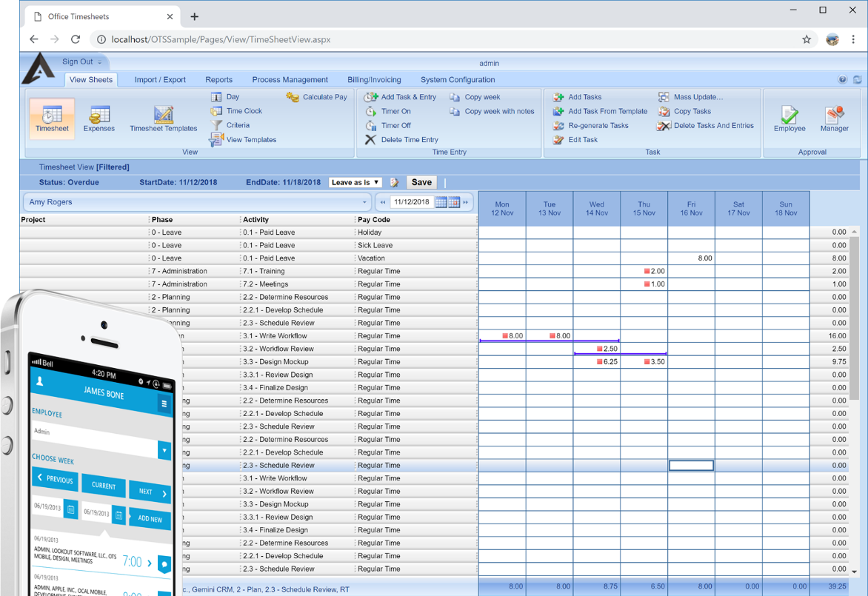Expand the Sign Out dropdown arrow
Viewport: 868px width, 596px height.
pos(100,62)
